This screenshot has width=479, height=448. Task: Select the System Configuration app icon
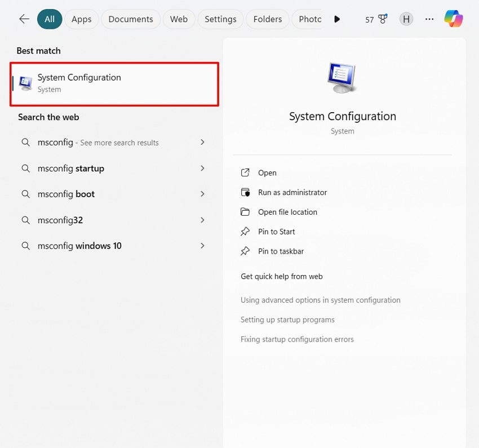click(25, 82)
